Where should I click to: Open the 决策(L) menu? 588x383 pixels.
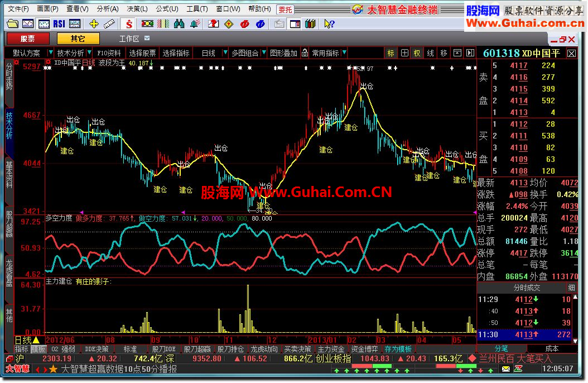tap(137, 8)
